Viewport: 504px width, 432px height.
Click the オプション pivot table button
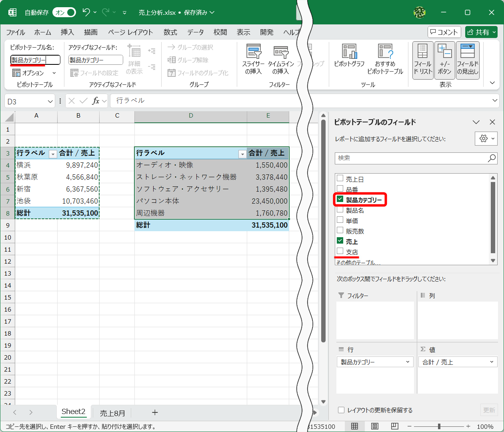[x=34, y=73]
